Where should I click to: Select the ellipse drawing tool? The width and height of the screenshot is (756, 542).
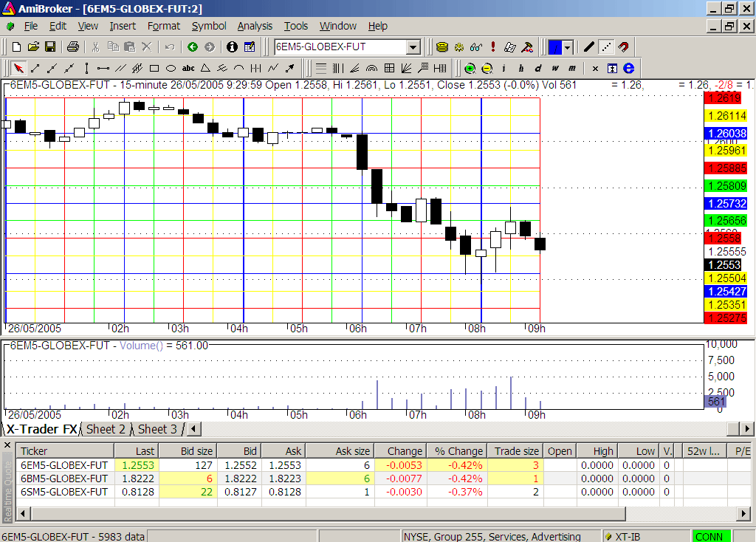(x=171, y=68)
